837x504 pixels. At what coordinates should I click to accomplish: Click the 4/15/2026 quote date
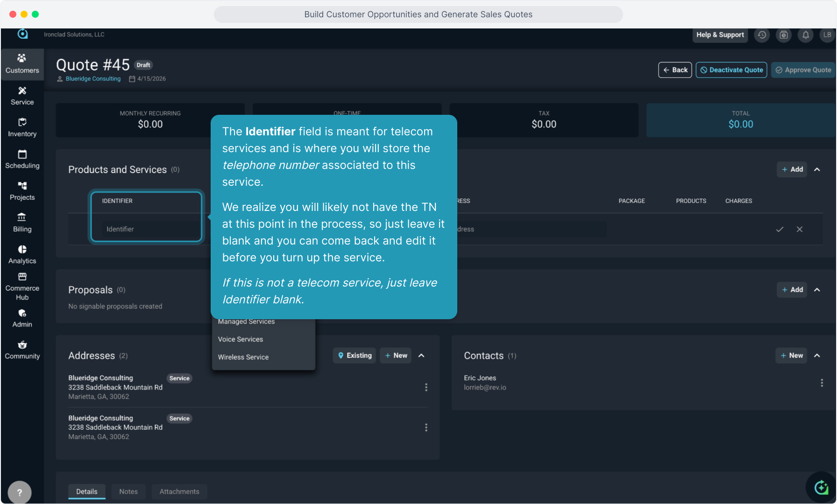click(x=151, y=79)
